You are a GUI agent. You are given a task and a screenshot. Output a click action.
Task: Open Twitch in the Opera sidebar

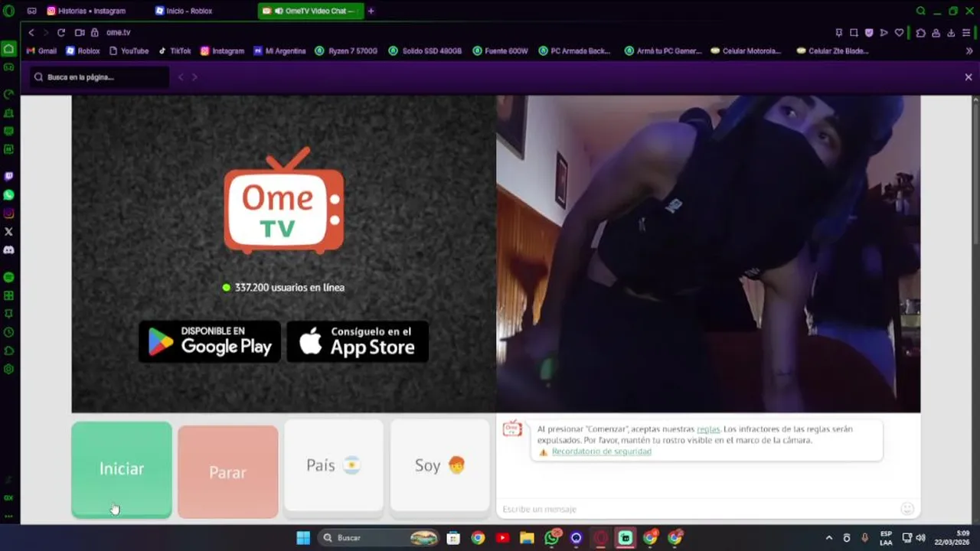click(x=9, y=177)
